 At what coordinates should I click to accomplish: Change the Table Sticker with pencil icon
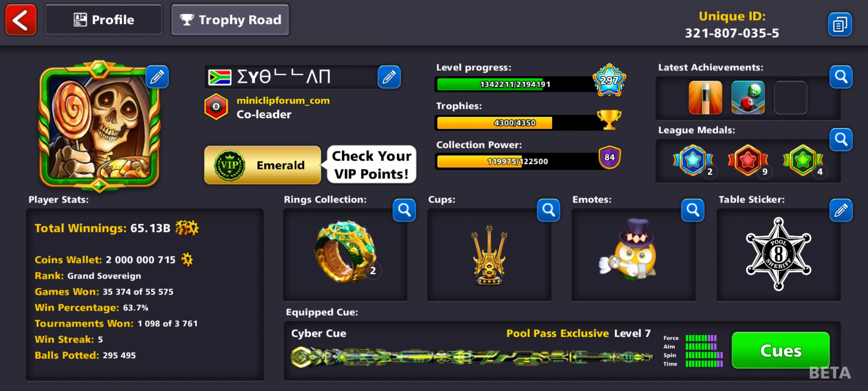click(x=841, y=210)
